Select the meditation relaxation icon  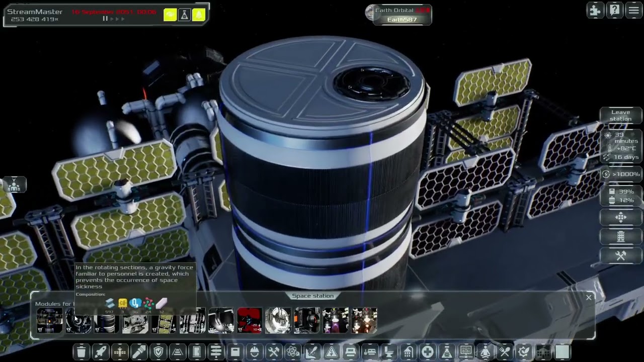pyautogui.click(x=485, y=352)
